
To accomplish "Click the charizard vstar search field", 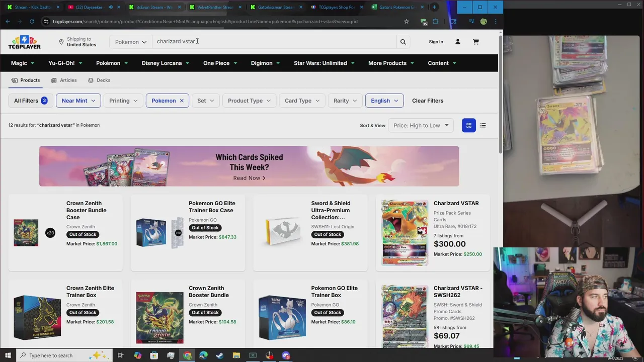I will point(274,42).
